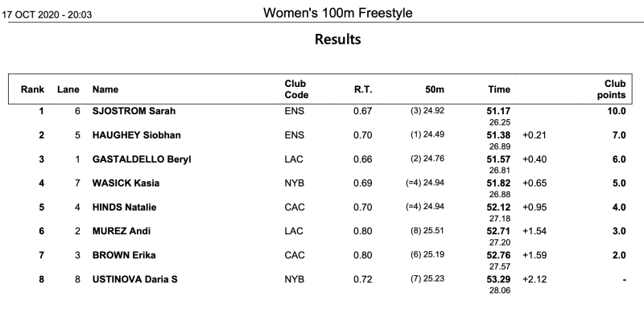Select the 53.29 final time
644x309 pixels.
pos(500,279)
